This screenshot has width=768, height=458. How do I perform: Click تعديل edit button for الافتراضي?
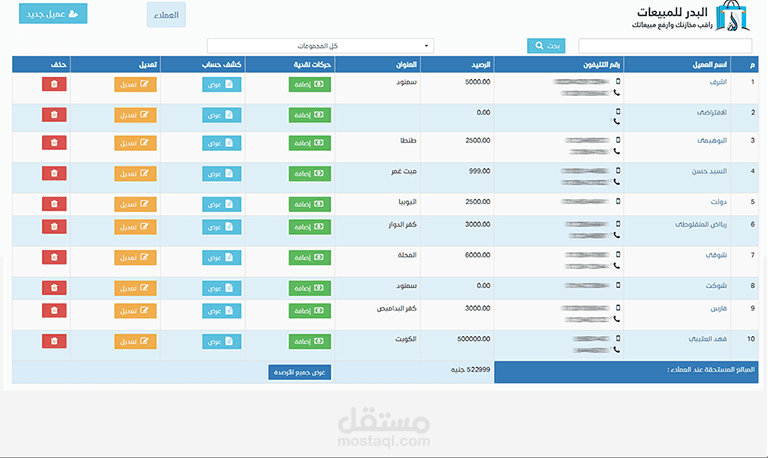tap(135, 115)
